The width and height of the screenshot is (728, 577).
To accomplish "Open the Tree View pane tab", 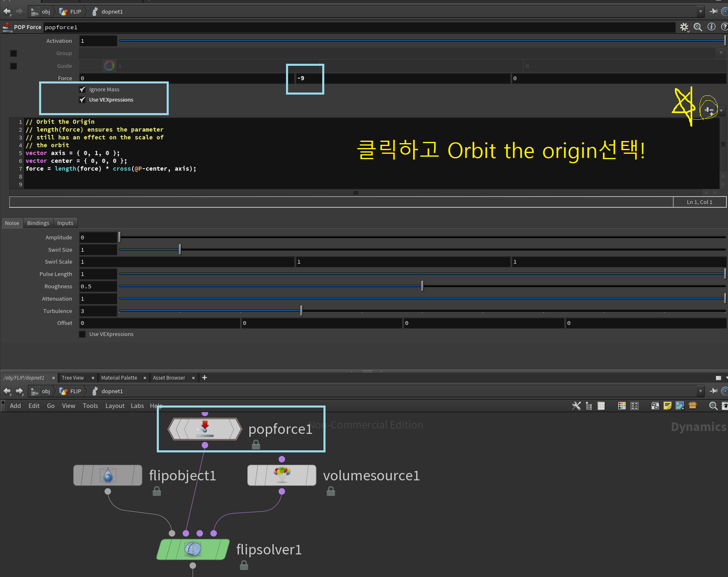I will [72, 378].
